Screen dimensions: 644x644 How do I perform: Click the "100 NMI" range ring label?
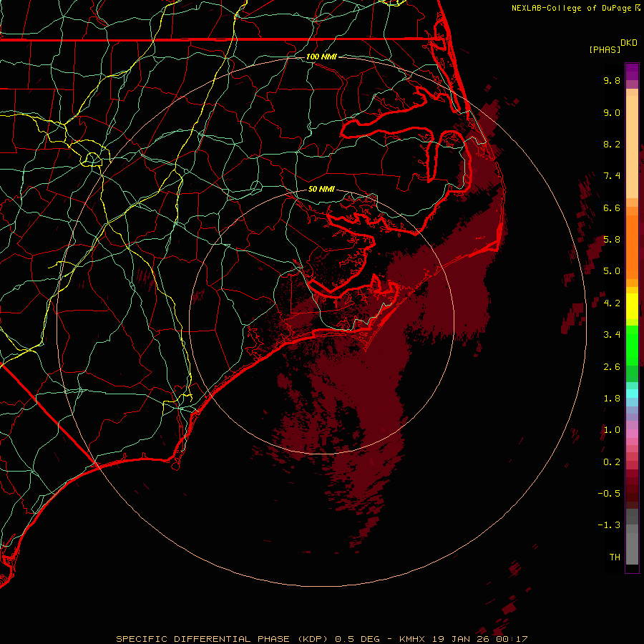(x=321, y=57)
